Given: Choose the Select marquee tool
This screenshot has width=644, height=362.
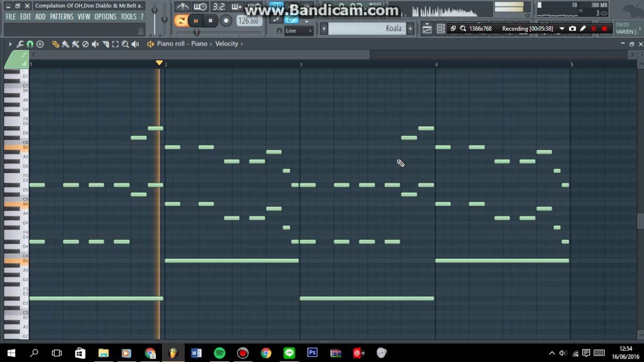Looking at the screenshot, I should pyautogui.click(x=115, y=44).
